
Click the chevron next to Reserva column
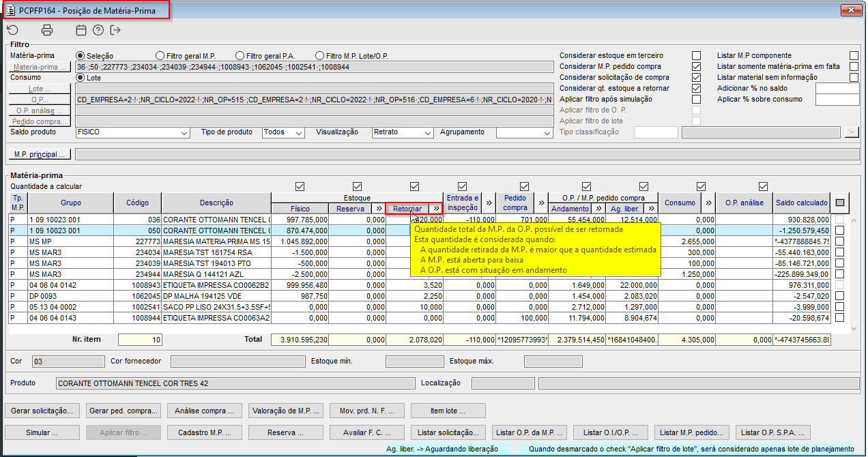(378, 209)
